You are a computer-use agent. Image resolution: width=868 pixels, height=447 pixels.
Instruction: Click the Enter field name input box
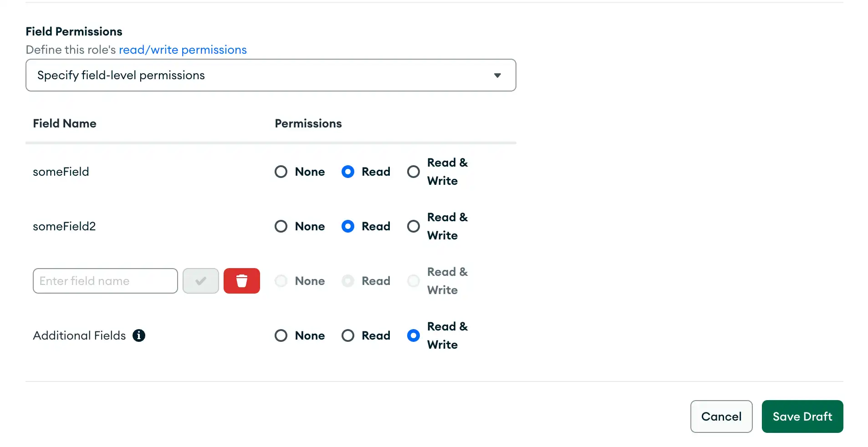pyautogui.click(x=105, y=281)
